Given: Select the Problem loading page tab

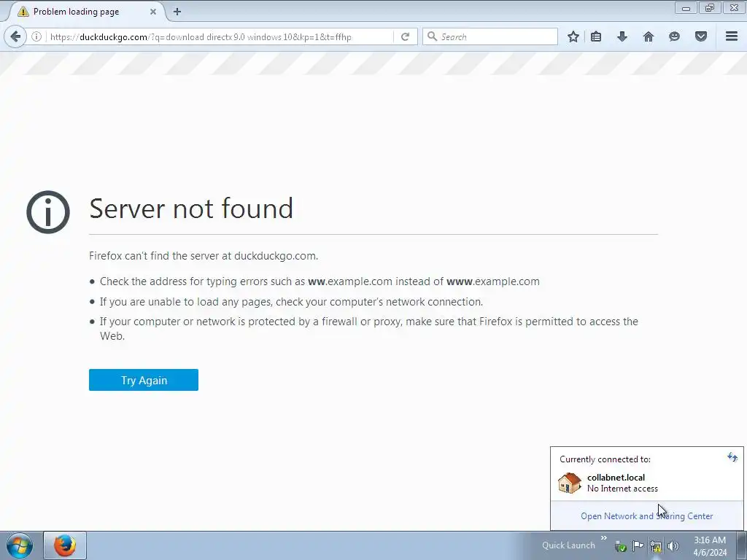Looking at the screenshot, I should pos(86,12).
